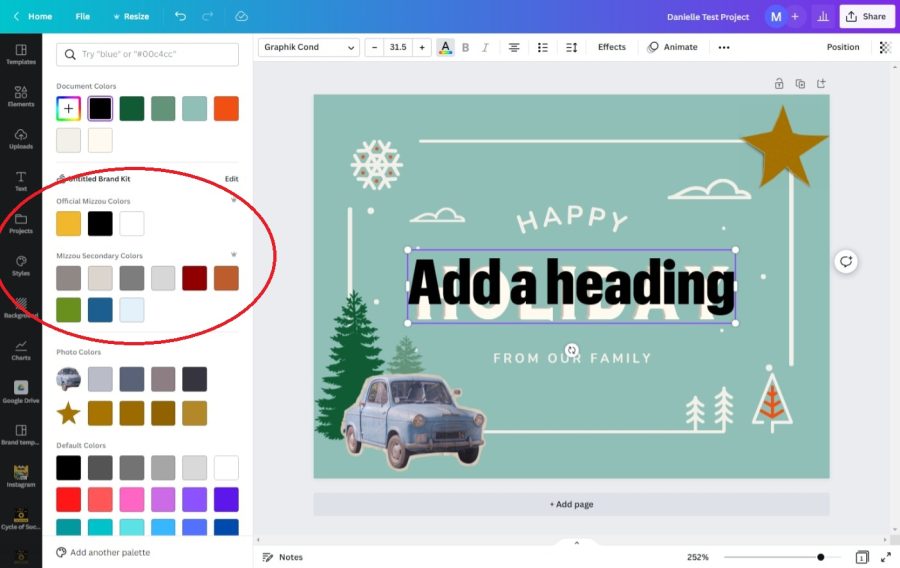The height and width of the screenshot is (568, 900).
Task: Click the undo arrow icon
Action: pyautogui.click(x=180, y=16)
